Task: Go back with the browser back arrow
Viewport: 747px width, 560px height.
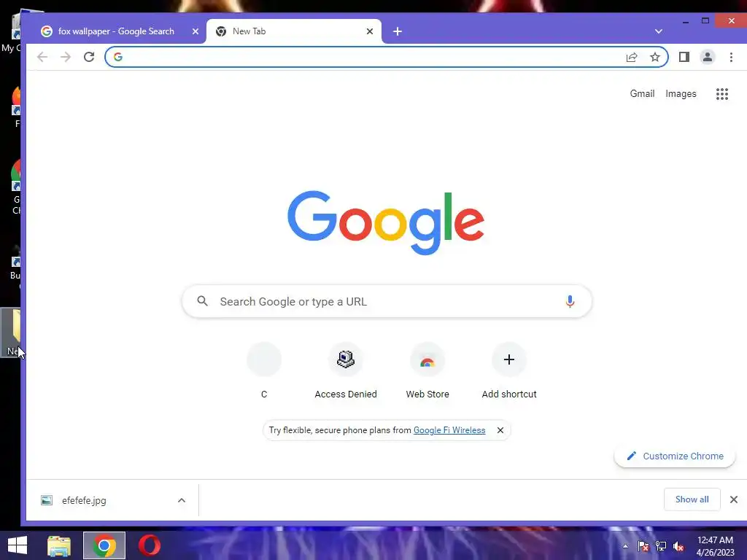Action: click(42, 57)
